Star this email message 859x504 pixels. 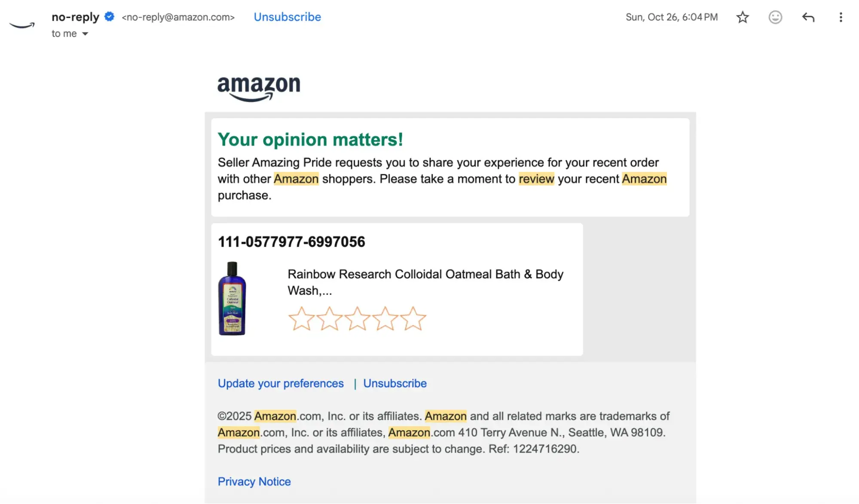click(742, 17)
